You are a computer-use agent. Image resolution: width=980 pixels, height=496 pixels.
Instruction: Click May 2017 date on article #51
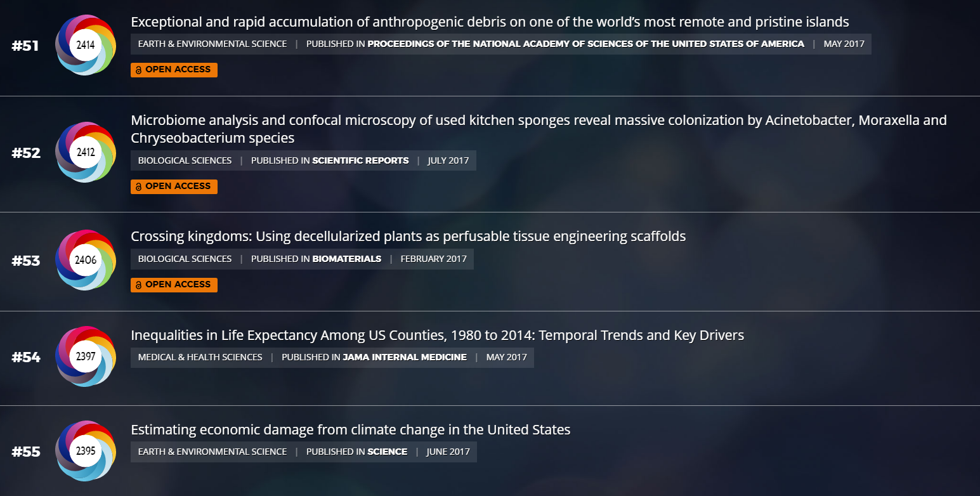coord(844,44)
